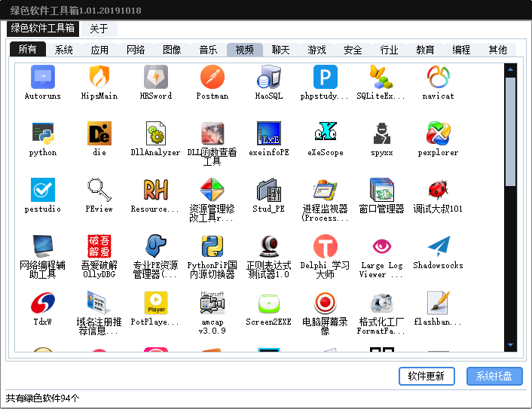532x409 pixels.
Task: Select the 安全 tab
Action: 353,50
